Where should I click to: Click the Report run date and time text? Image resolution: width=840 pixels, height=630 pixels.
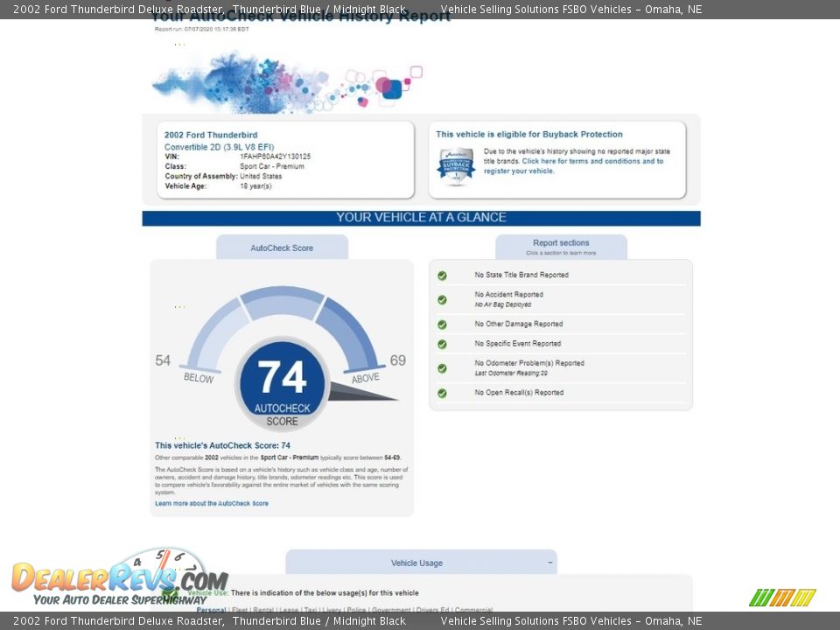click(x=201, y=29)
